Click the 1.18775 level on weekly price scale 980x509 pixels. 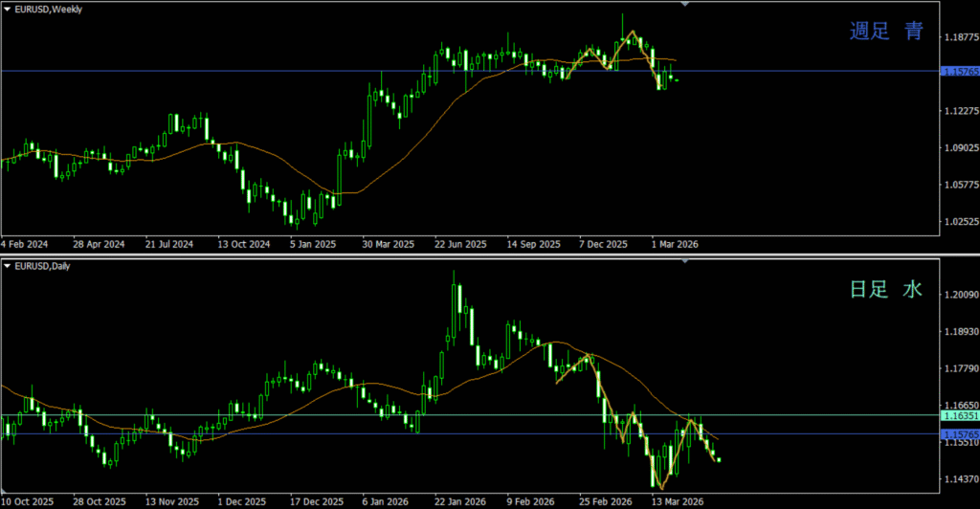tap(960, 38)
